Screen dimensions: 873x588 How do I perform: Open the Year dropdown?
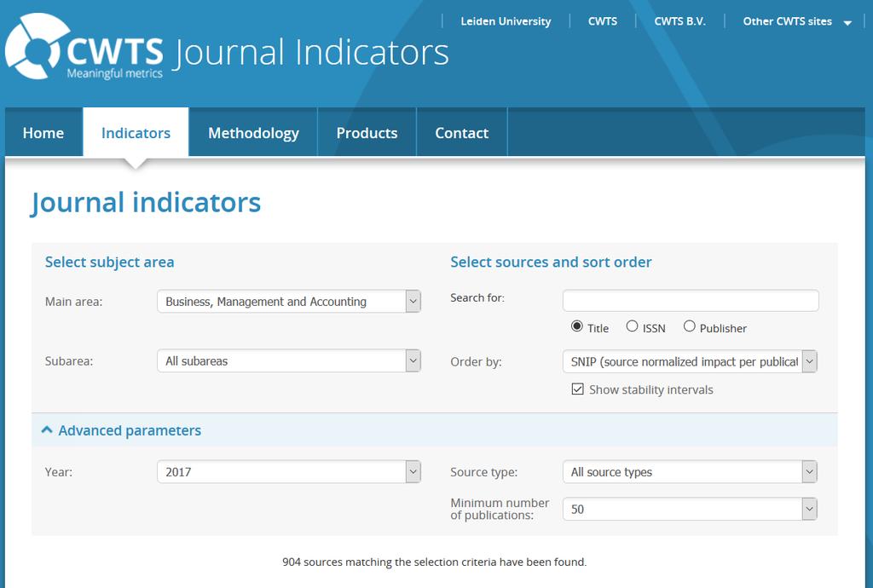[288, 472]
